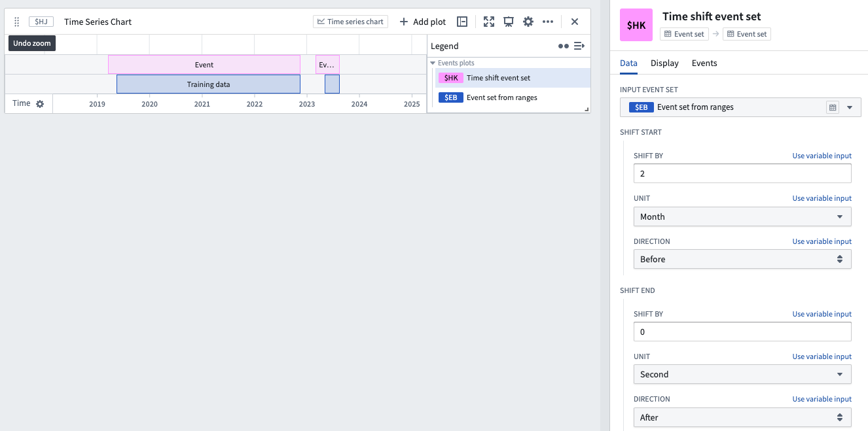This screenshot has height=431, width=868.
Task: Click the legend two-dots display icon
Action: (x=563, y=46)
